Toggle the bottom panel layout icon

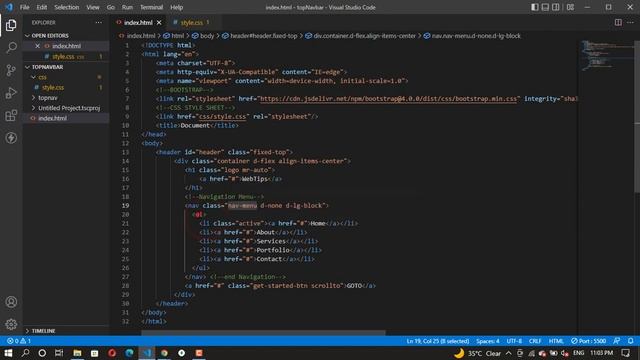545,7
